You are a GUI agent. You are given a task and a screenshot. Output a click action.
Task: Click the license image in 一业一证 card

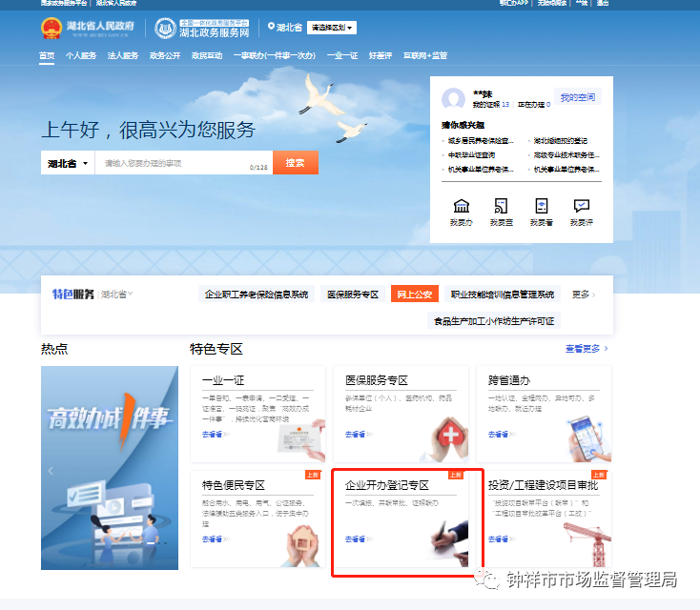(301, 439)
